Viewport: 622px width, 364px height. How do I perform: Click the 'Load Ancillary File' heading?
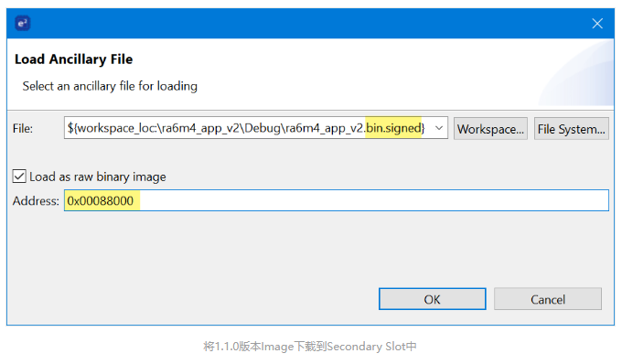[74, 59]
